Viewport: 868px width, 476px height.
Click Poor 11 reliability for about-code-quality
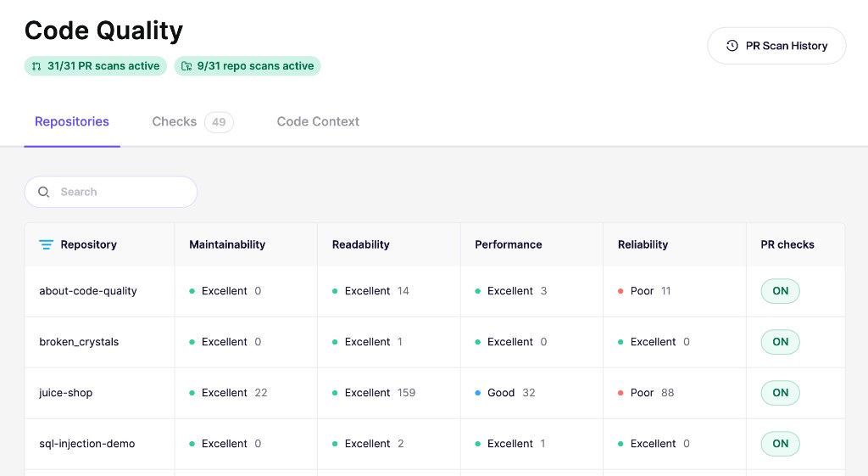click(644, 291)
